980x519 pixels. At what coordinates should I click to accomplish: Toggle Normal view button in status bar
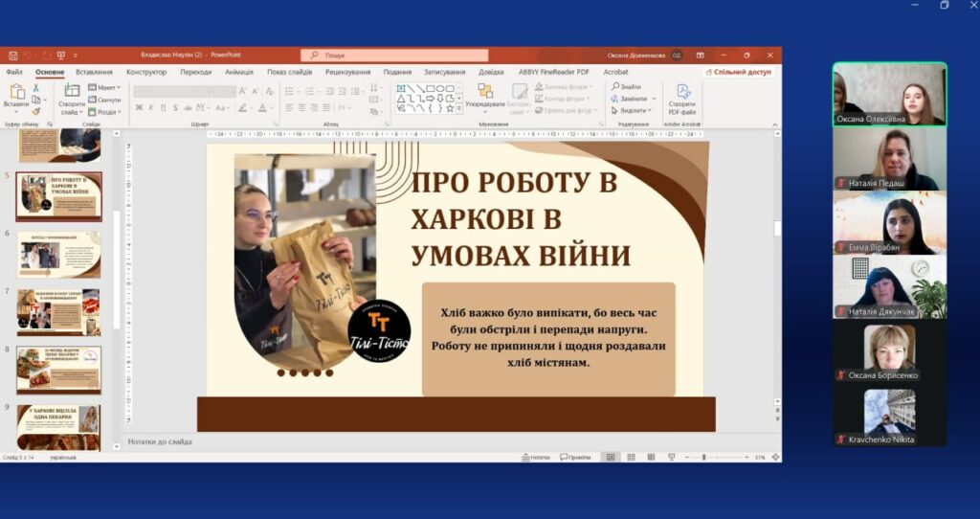(x=610, y=457)
